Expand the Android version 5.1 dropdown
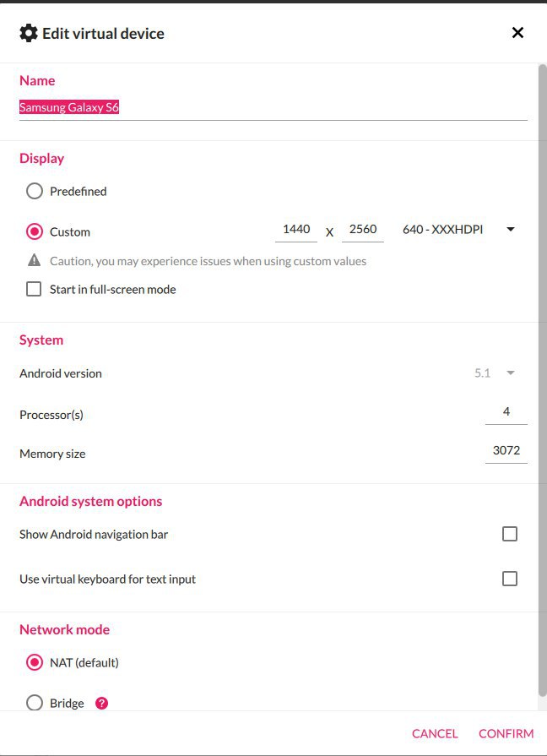547x756 pixels. pos(495,373)
